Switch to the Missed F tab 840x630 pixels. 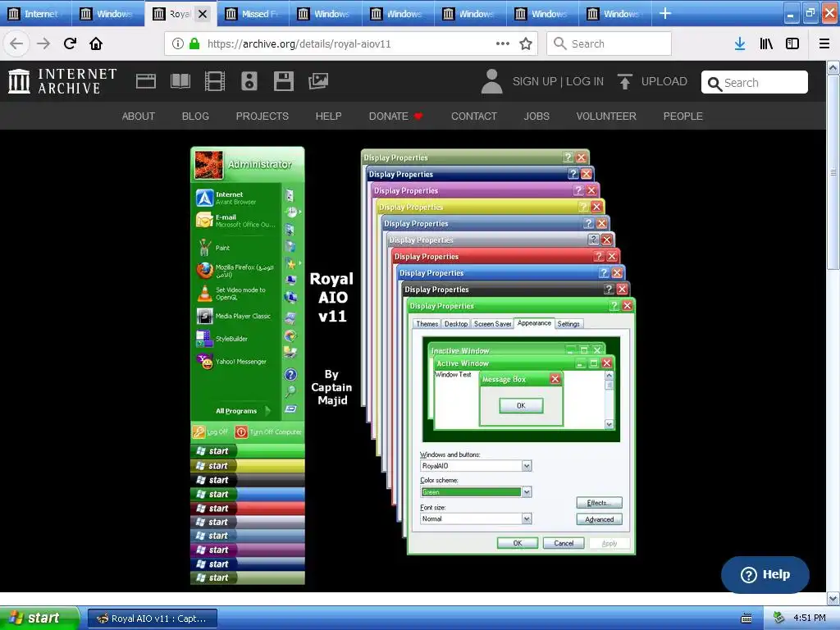253,14
